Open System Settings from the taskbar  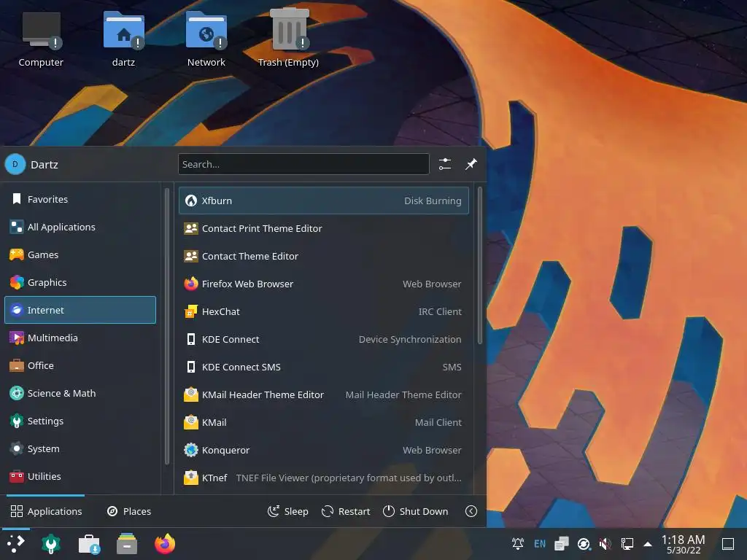pos(51,544)
